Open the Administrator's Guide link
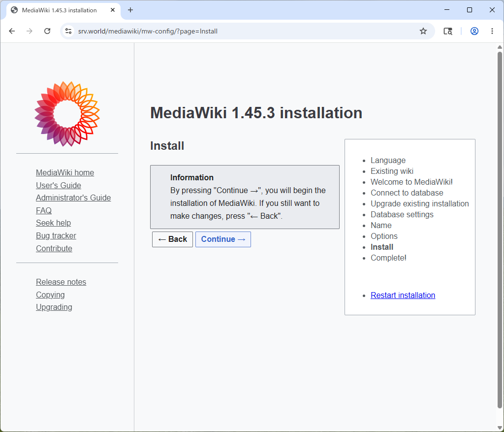 [73, 198]
